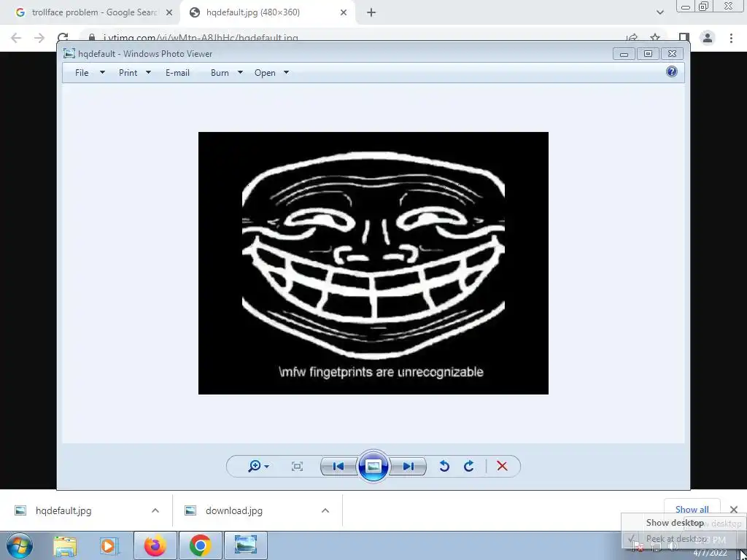This screenshot has width=747, height=560.
Task: Open the Print menu
Action: coord(128,73)
